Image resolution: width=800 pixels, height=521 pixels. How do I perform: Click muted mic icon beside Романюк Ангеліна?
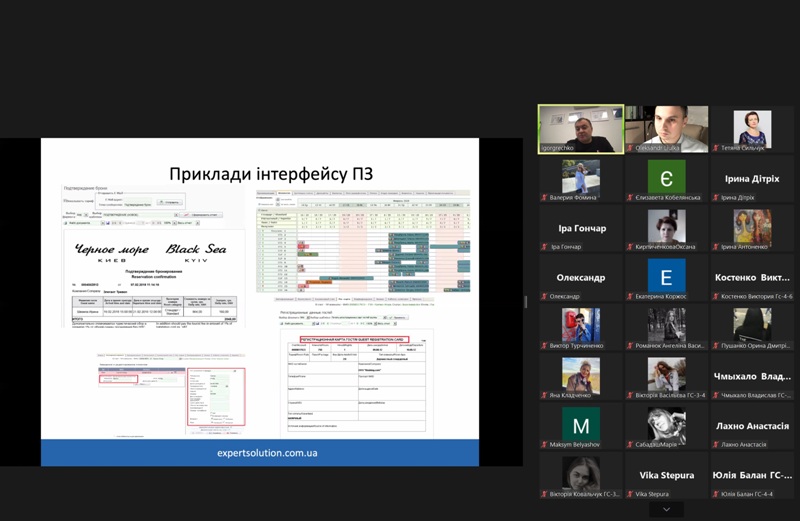pyautogui.click(x=631, y=346)
